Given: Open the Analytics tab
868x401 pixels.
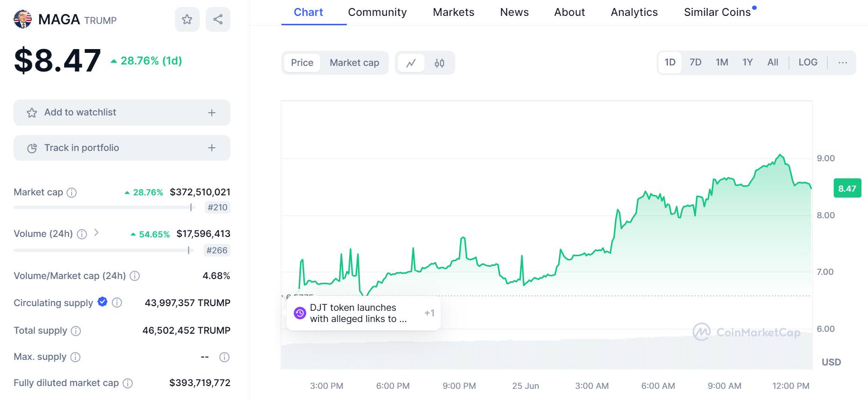Looking at the screenshot, I should tap(634, 12).
